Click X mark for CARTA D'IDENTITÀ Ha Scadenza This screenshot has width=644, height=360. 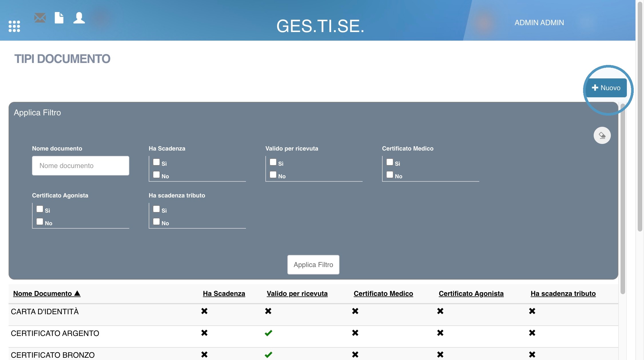pos(204,311)
